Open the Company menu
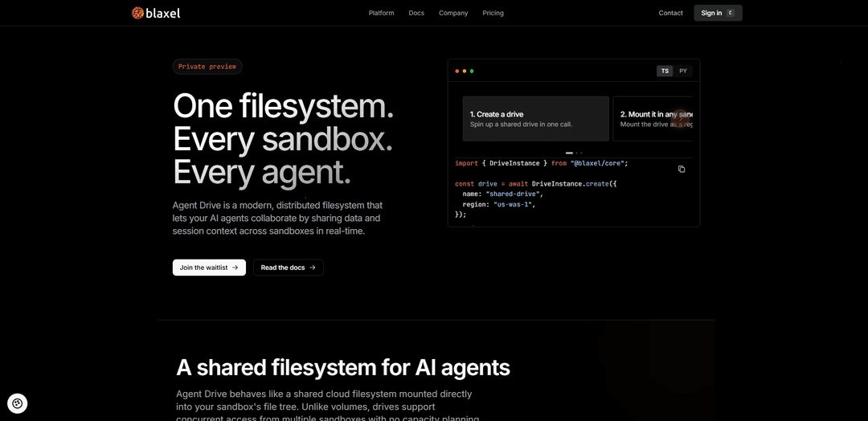Image resolution: width=868 pixels, height=421 pixels. click(453, 13)
